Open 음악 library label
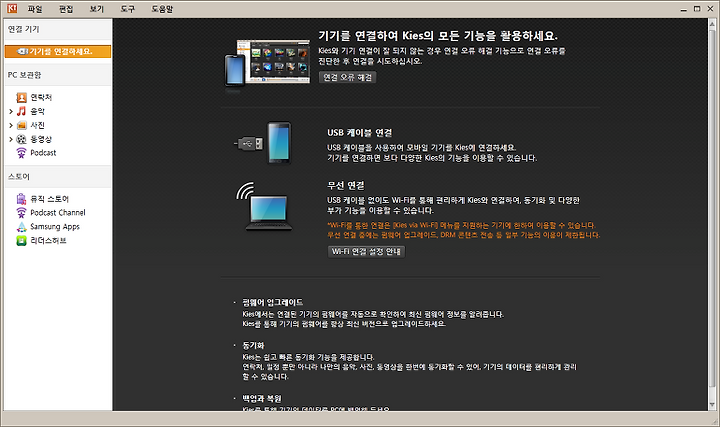 38,111
